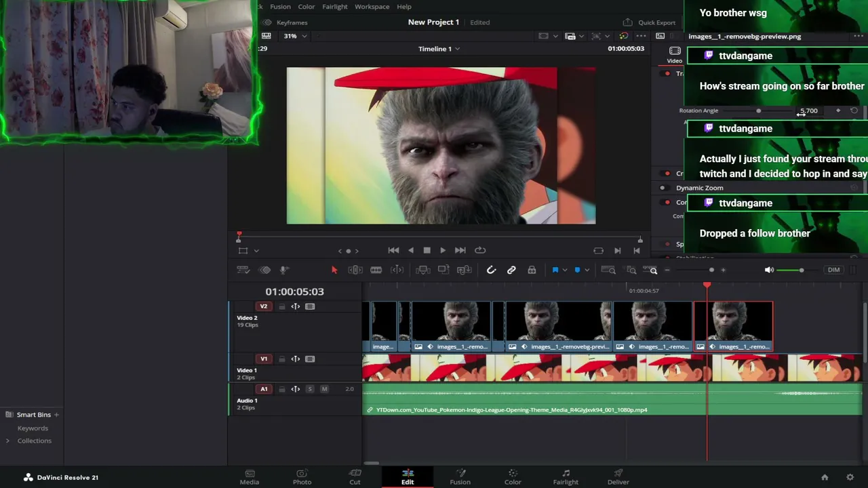Click the Transform overlay tool icon
The width and height of the screenshot is (868, 488).
click(243, 250)
